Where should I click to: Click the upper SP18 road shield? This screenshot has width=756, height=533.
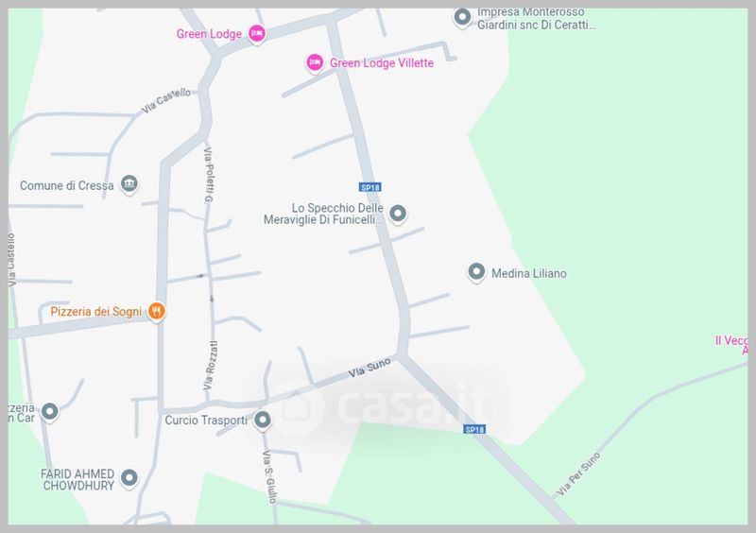370,187
